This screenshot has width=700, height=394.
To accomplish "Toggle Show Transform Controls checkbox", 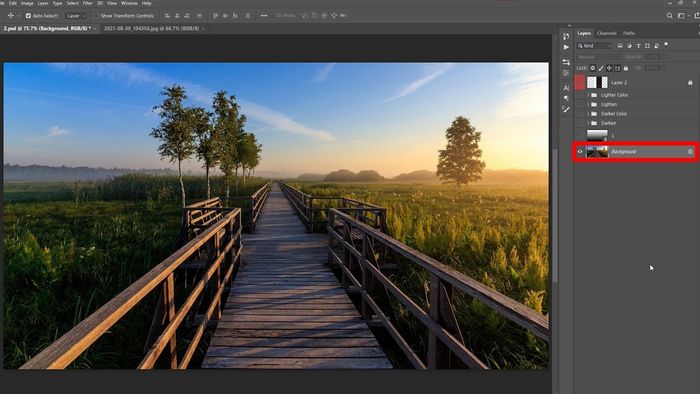I will [96, 16].
